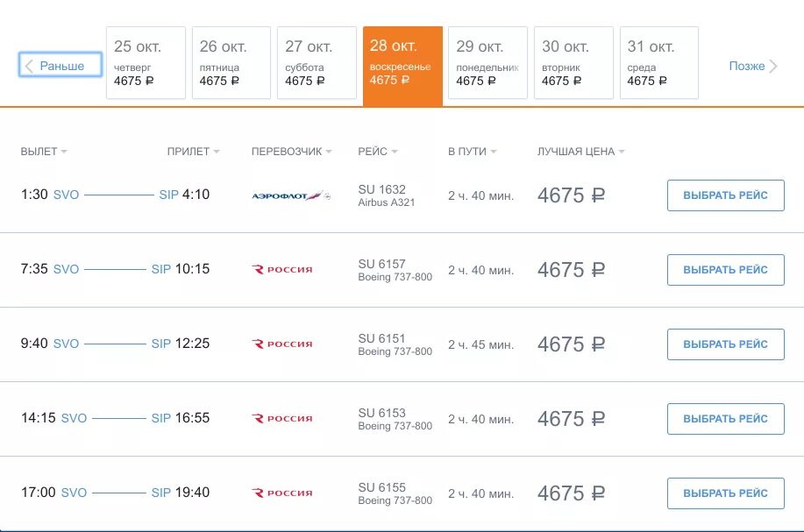Click the Rossiya logo for flight SU 6155

(281, 493)
